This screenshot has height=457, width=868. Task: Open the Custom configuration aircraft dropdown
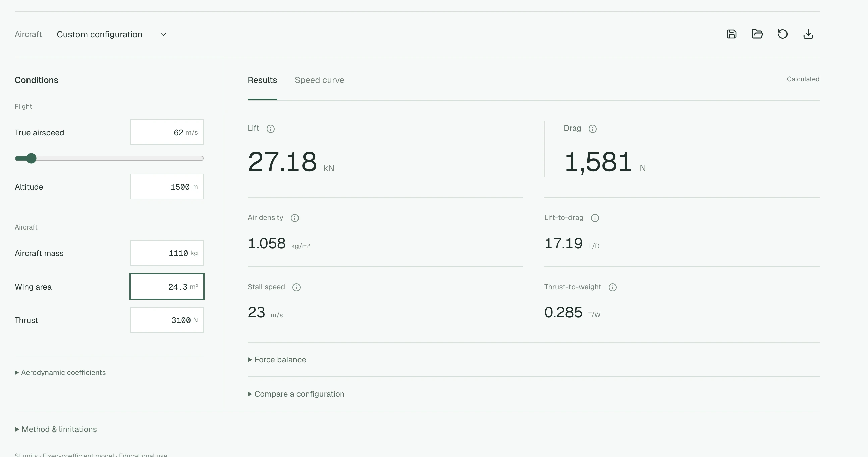click(x=112, y=34)
